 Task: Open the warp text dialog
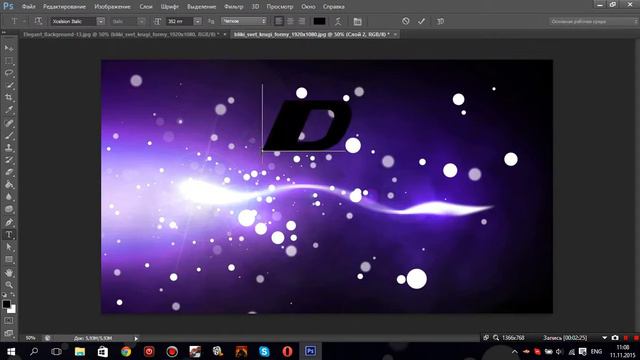pos(338,21)
